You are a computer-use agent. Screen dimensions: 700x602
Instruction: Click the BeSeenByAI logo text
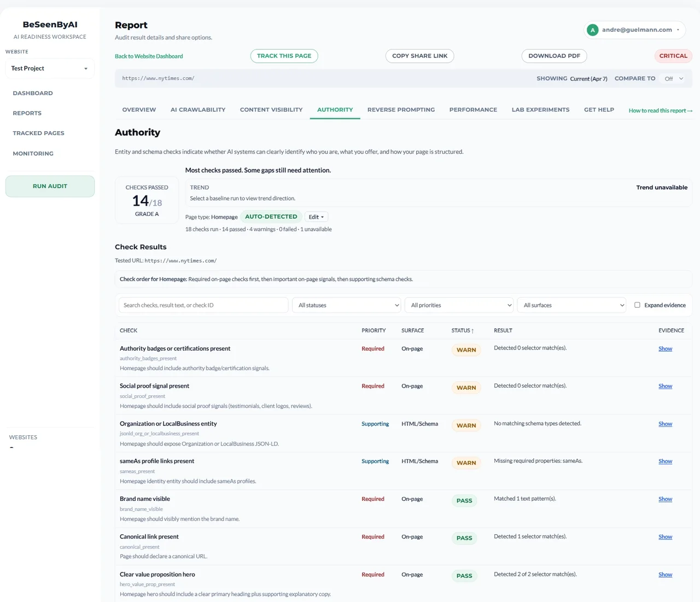[50, 25]
